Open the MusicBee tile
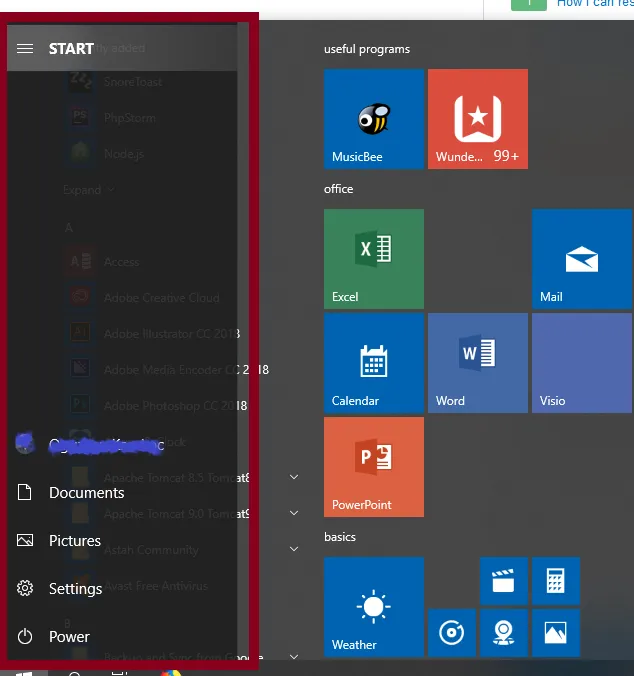The image size is (634, 676). coord(374,119)
